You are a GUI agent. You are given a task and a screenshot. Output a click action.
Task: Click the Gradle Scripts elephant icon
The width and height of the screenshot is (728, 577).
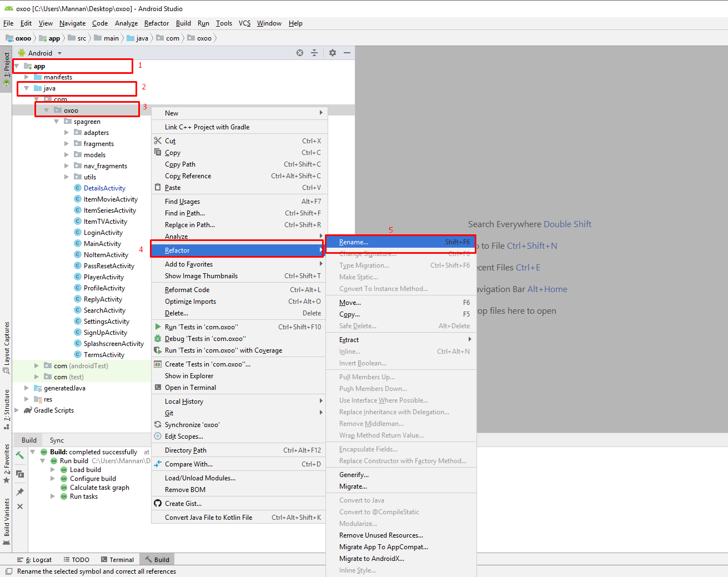coord(28,410)
